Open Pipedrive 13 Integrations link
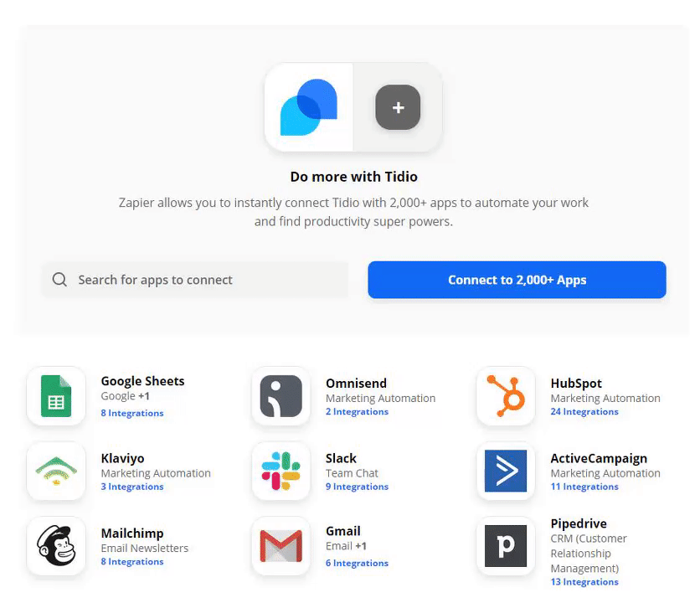Viewport: 700px width, 603px height. coord(584,582)
